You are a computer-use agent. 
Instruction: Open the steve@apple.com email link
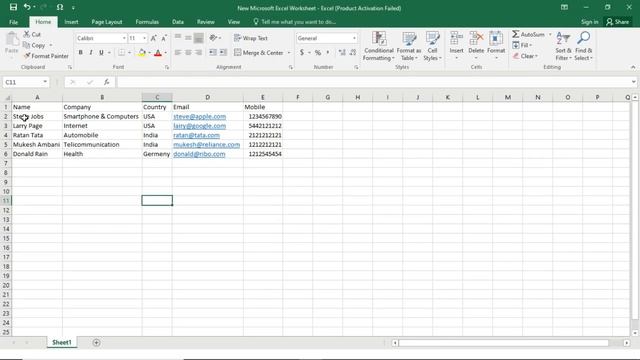(x=200, y=116)
